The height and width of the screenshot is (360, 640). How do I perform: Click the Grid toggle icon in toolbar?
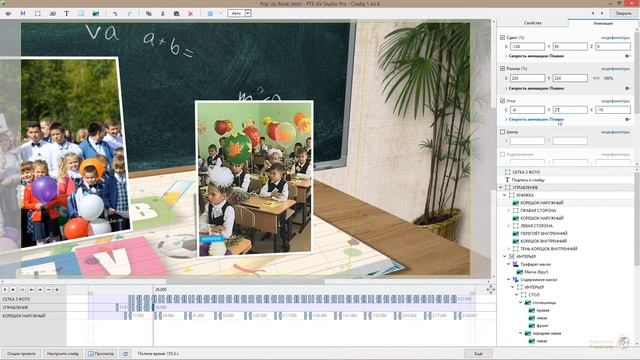(210, 13)
